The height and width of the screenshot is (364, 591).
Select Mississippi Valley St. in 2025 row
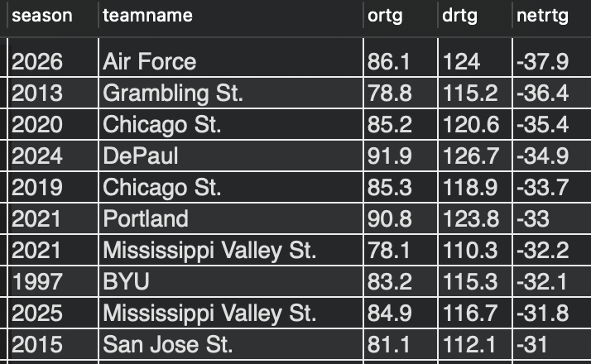click(209, 313)
